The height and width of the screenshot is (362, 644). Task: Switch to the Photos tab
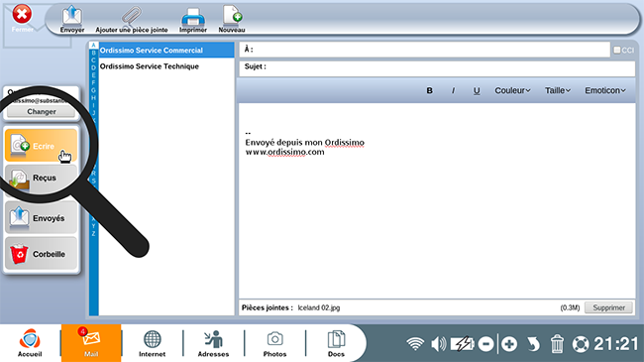[274, 343]
